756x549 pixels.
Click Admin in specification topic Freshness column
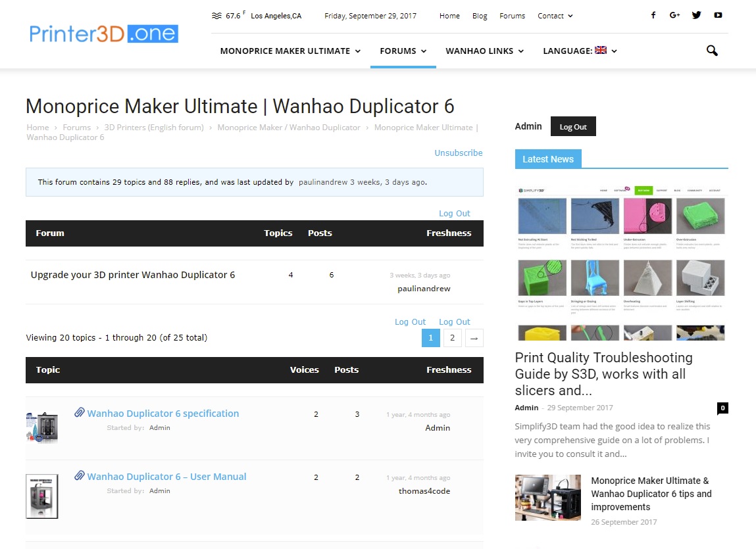pyautogui.click(x=438, y=428)
